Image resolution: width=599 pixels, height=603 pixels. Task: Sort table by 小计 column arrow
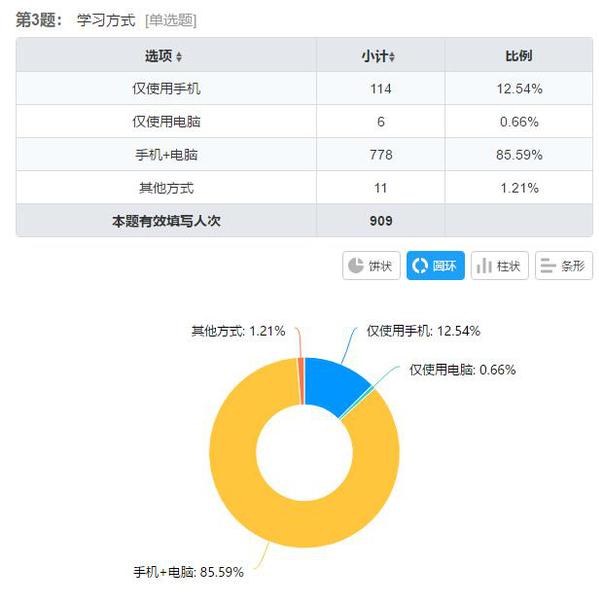click(x=392, y=57)
